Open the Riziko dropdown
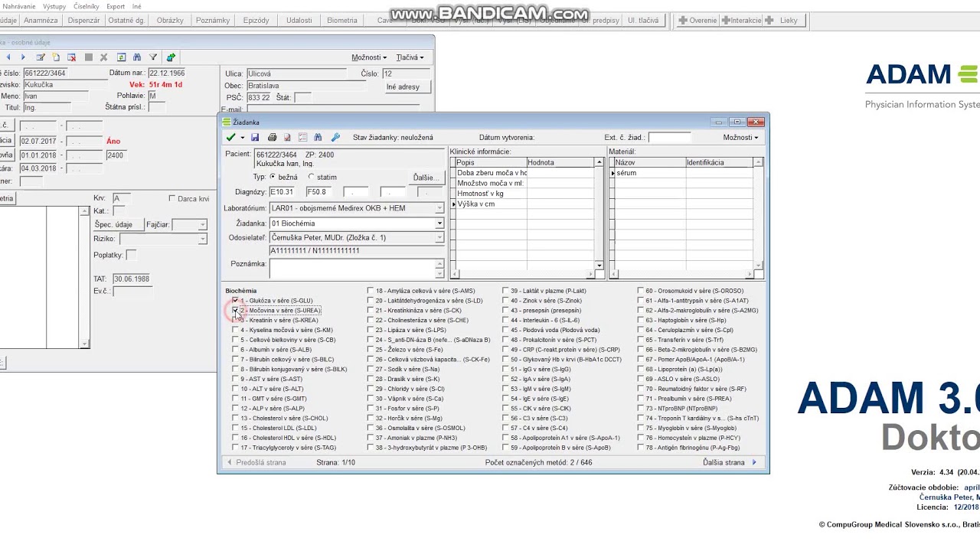980x551 pixels. [x=202, y=239]
